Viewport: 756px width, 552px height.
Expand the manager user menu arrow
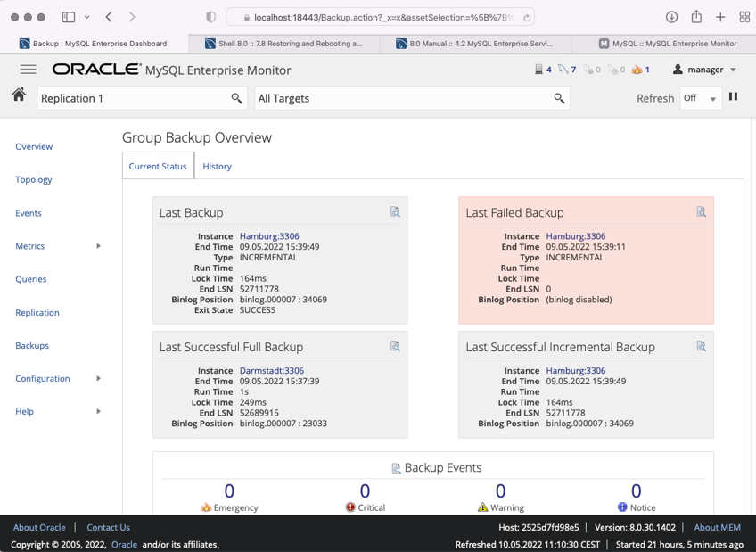pyautogui.click(x=733, y=70)
